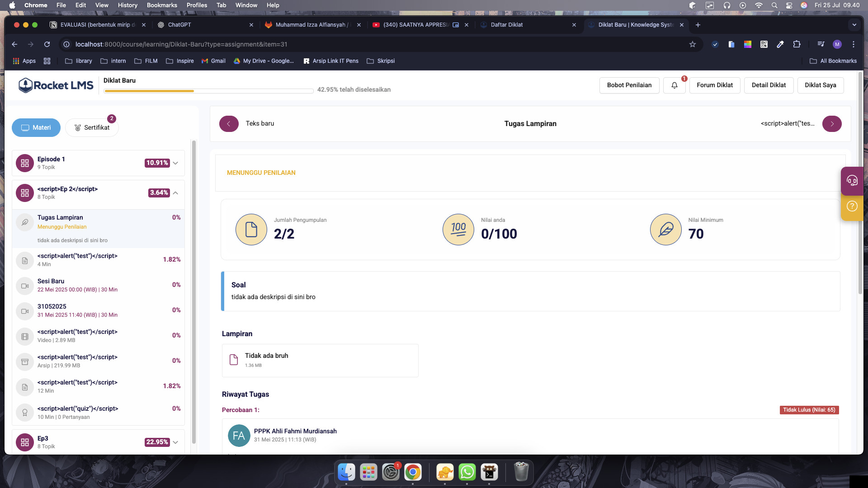Click the Rocket LMS logo
This screenshot has height=488, width=868.
(56, 85)
